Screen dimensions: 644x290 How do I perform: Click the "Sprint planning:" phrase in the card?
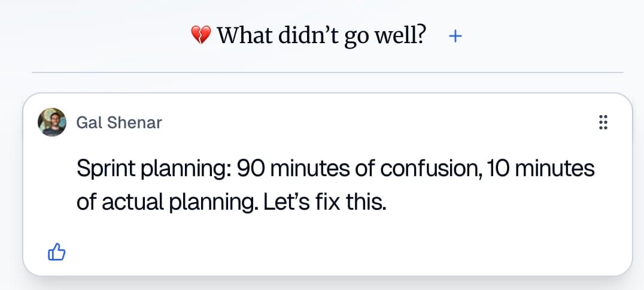[154, 169]
